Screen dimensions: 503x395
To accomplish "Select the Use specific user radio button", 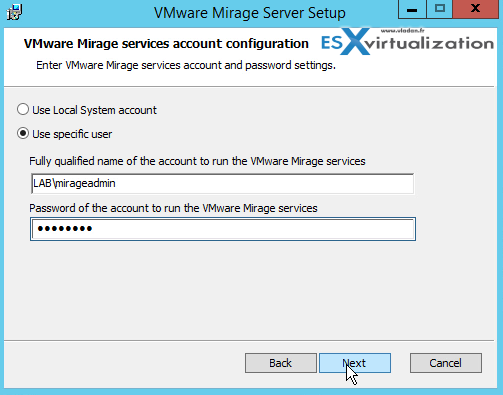I will tap(23, 134).
